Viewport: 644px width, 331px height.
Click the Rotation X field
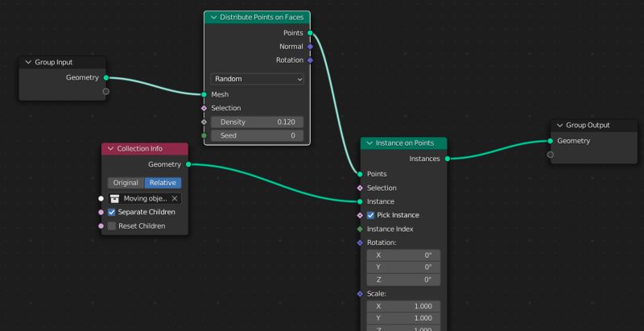pyautogui.click(x=404, y=255)
